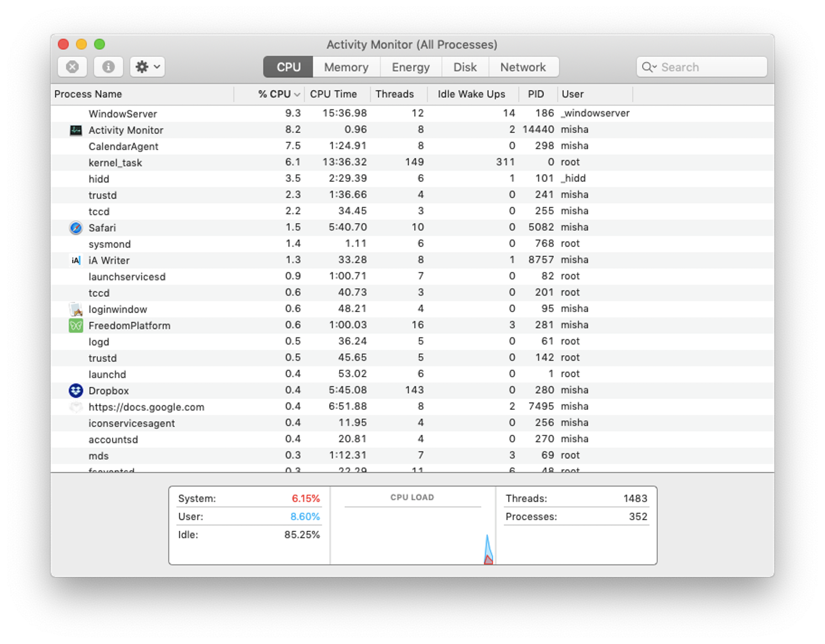825x644 pixels.
Task: Switch to the Disk tab
Action: click(x=465, y=67)
